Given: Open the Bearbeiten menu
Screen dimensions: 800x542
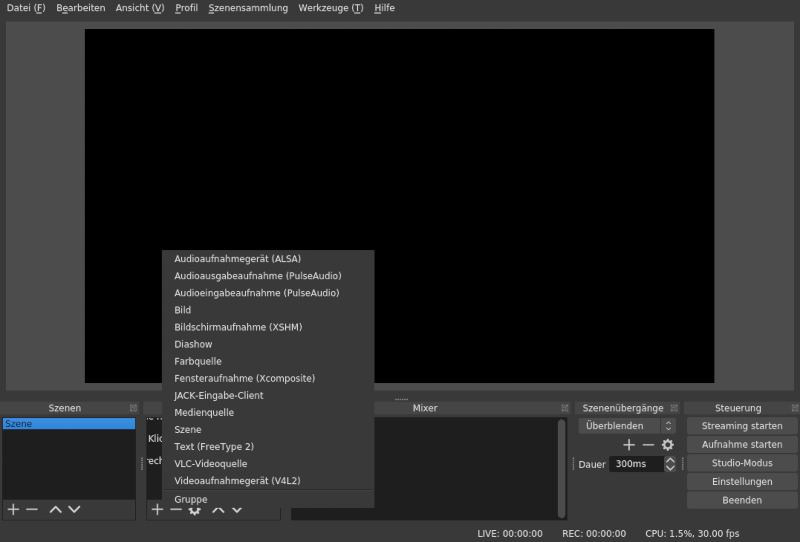Looking at the screenshot, I should pyautogui.click(x=81, y=8).
